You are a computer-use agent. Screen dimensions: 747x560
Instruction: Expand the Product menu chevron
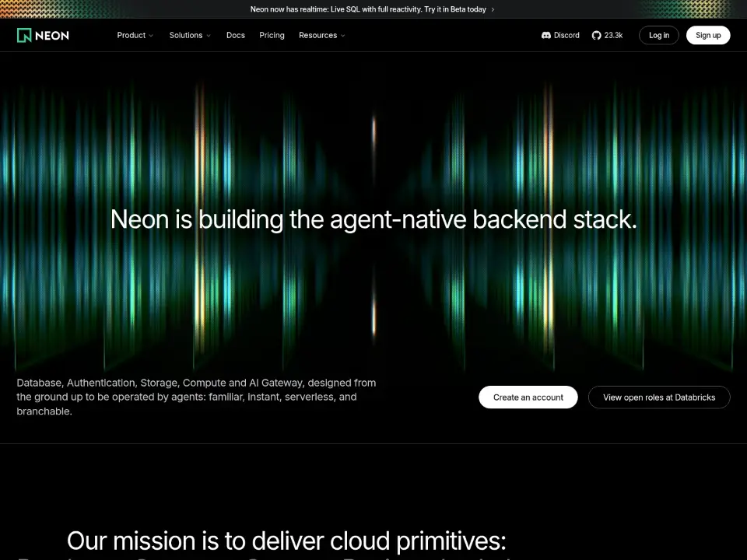pyautogui.click(x=151, y=36)
